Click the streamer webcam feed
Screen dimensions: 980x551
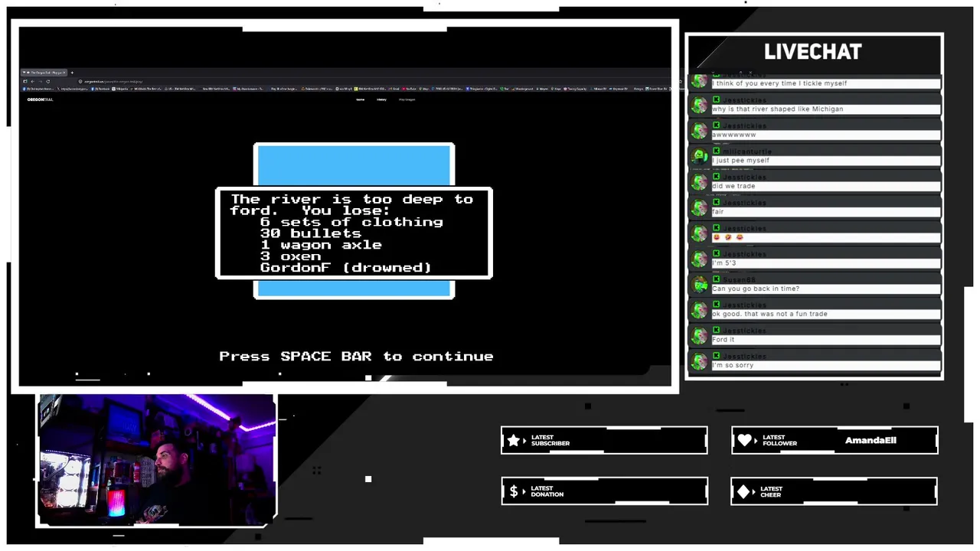coord(157,460)
